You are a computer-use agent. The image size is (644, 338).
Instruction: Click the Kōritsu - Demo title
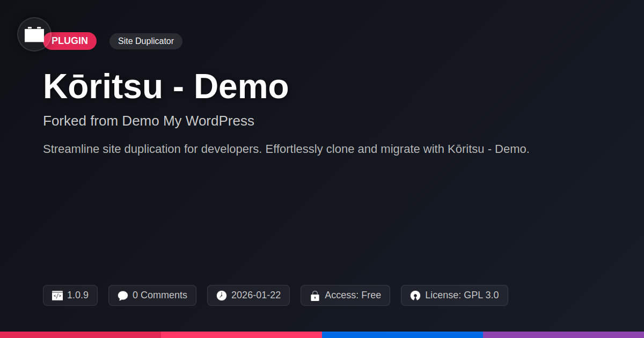pos(166,86)
